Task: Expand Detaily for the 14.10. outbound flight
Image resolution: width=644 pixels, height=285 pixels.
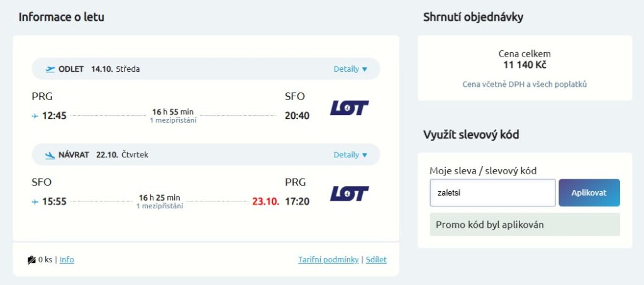Action: 350,69
